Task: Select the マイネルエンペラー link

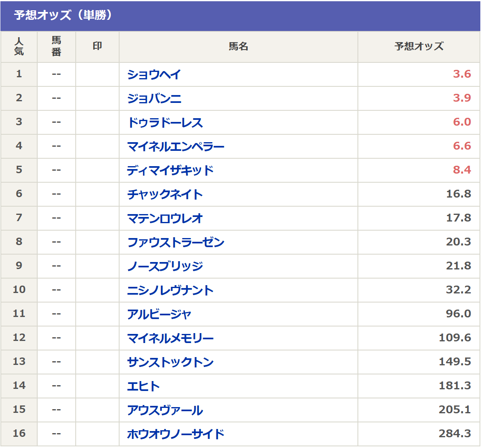Action: [x=175, y=146]
